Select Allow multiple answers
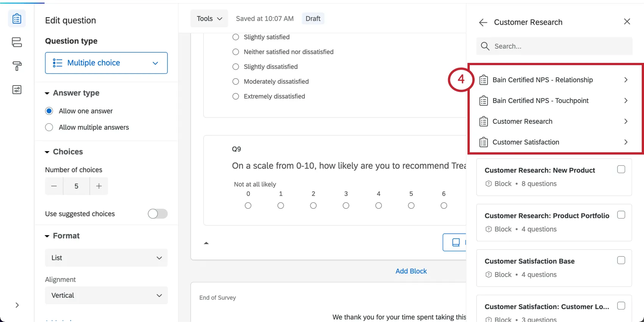 point(49,127)
